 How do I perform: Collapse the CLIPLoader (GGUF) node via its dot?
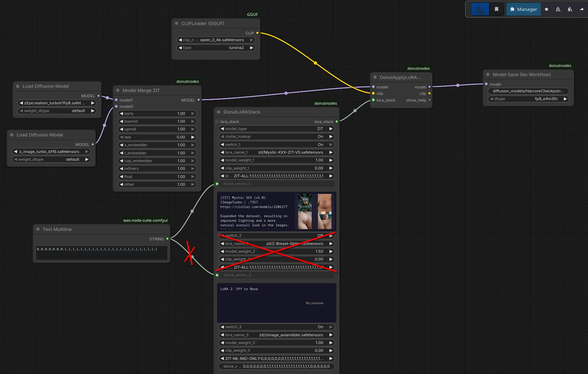(x=176, y=23)
